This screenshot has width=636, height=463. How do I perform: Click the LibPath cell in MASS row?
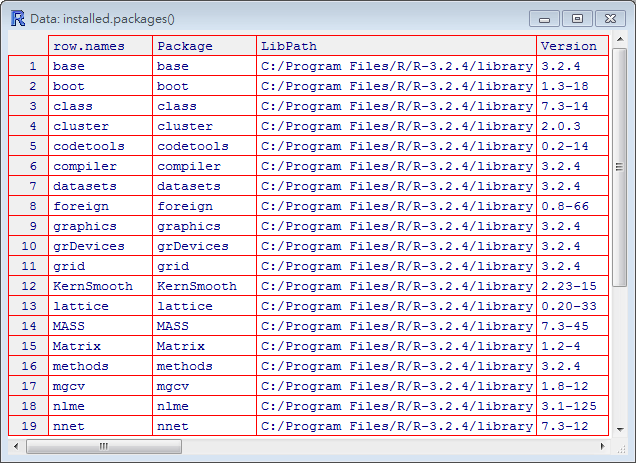[x=396, y=326]
